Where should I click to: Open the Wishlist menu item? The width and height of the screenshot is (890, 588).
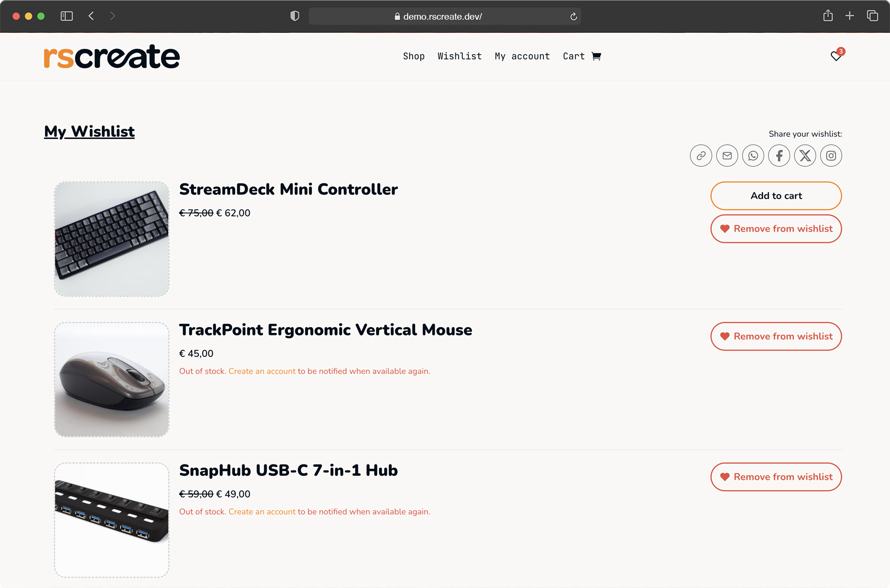pos(460,56)
